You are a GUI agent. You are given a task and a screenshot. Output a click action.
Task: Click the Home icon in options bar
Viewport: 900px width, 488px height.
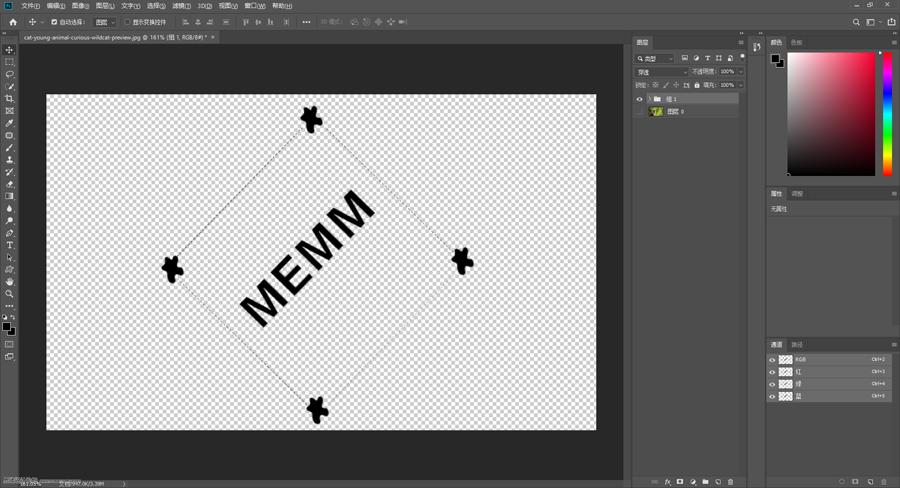13,21
